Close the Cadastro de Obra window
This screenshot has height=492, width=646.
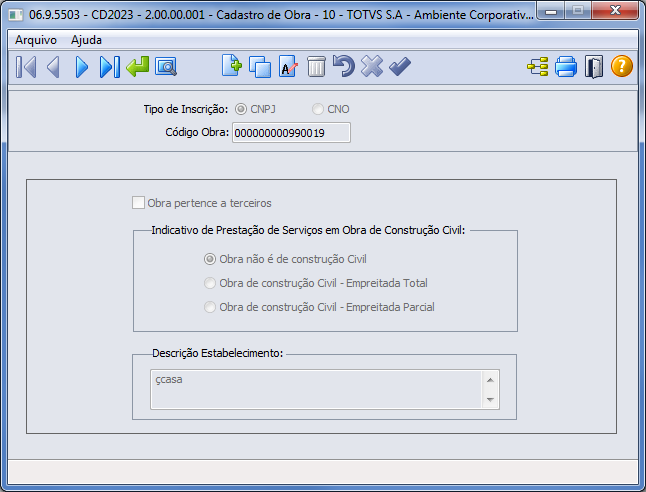(615, 10)
